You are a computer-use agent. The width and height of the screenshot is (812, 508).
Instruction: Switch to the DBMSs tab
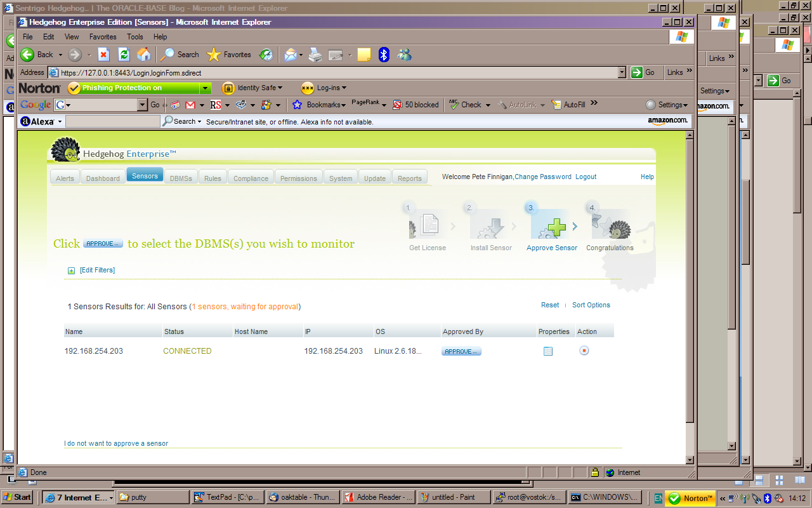pyautogui.click(x=181, y=178)
